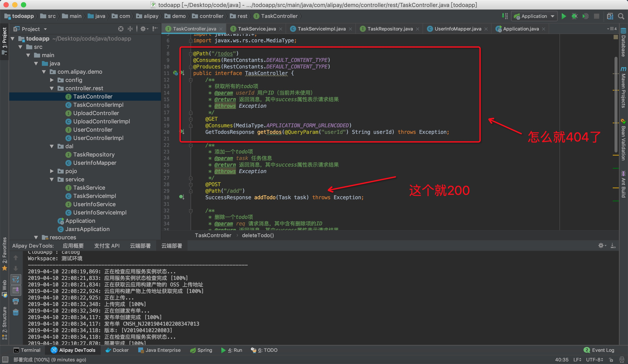Open the 6: TODO tool window
Image resolution: width=628 pixels, height=364 pixels.
point(264,350)
